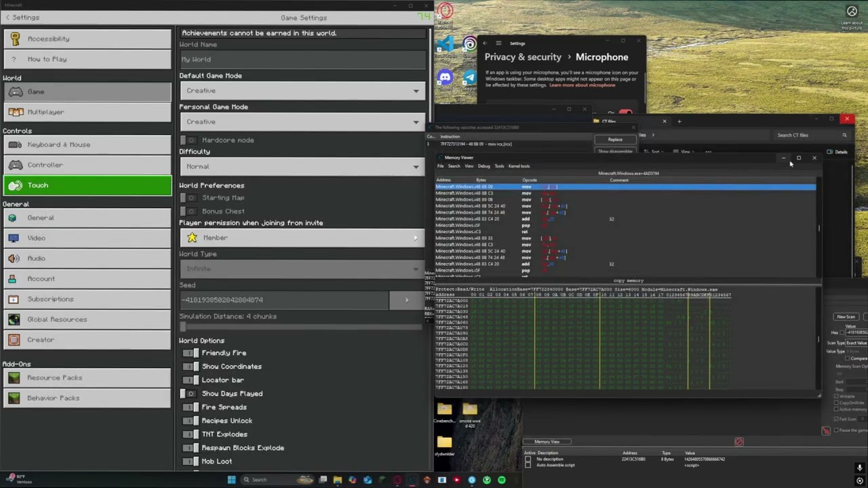Click the Audio speaker icon

(x=14, y=258)
